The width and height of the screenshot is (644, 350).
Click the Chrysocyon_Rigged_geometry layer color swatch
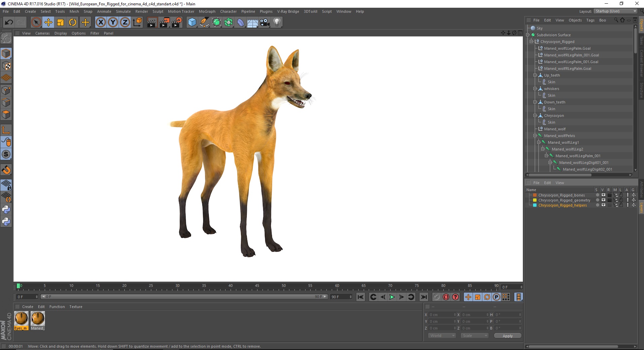click(x=535, y=200)
